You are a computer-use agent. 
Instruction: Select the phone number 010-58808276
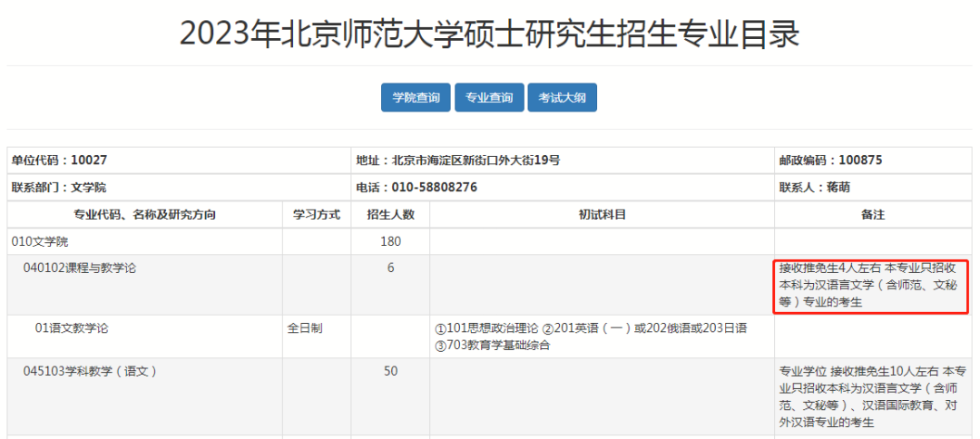point(435,188)
